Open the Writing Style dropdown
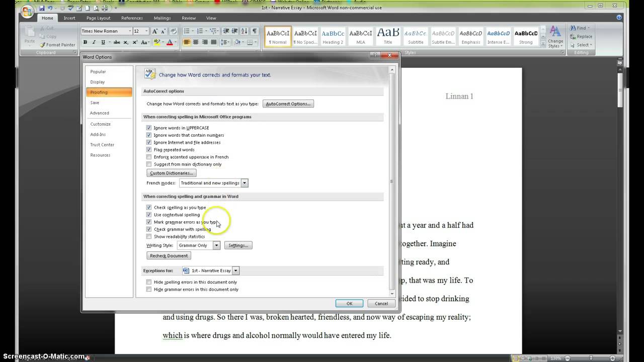This screenshot has height=362, width=644. pos(216,245)
